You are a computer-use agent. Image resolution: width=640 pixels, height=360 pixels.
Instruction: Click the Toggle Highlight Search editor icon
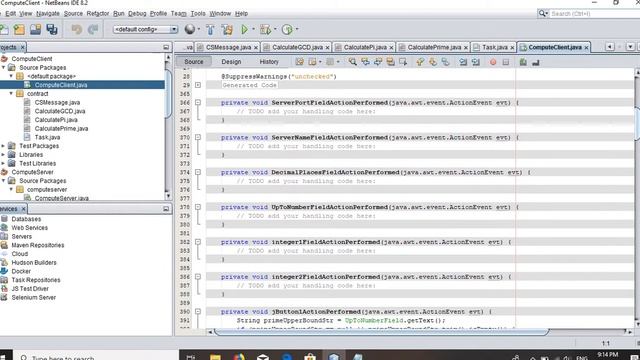[x=391, y=62]
